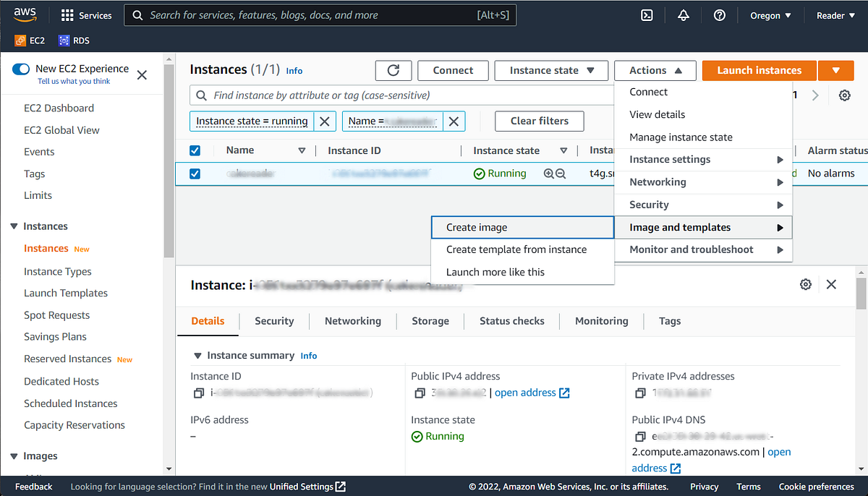This screenshot has width=868, height=496.
Task: Remove the Instance state = running filter
Action: point(325,121)
